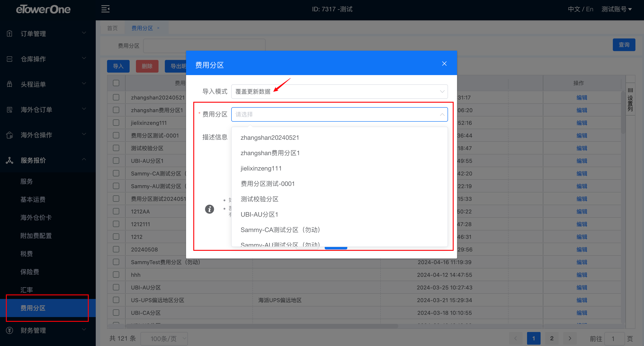Click the 头程运单 sidebar icon
644x346 pixels.
(x=9, y=84)
